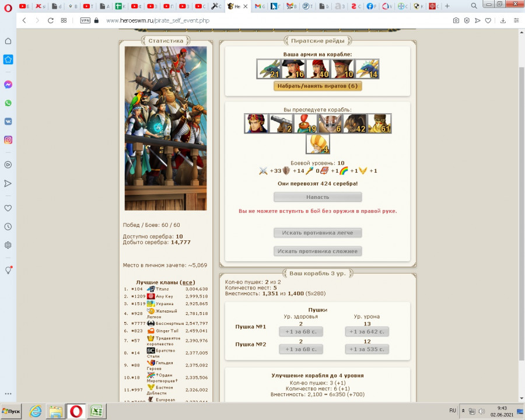Viewport: 525px width, 420px height.
Task: Add page to bookmarks with address bar heart
Action: [x=488, y=20]
